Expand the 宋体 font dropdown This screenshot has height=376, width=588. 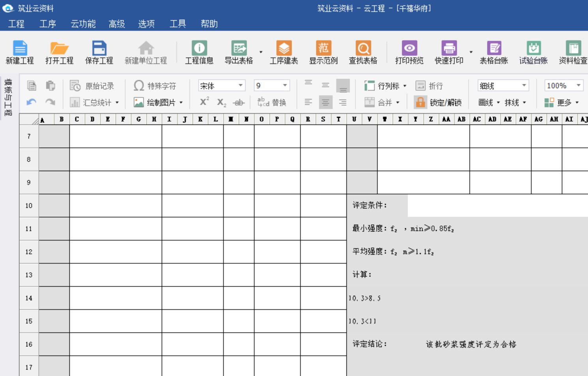click(240, 85)
